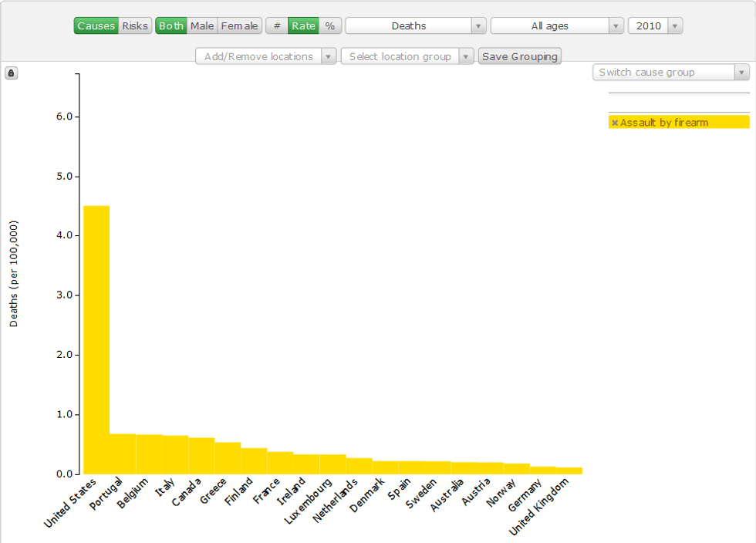
Task: Click the United States bar in chart
Action: click(x=96, y=339)
